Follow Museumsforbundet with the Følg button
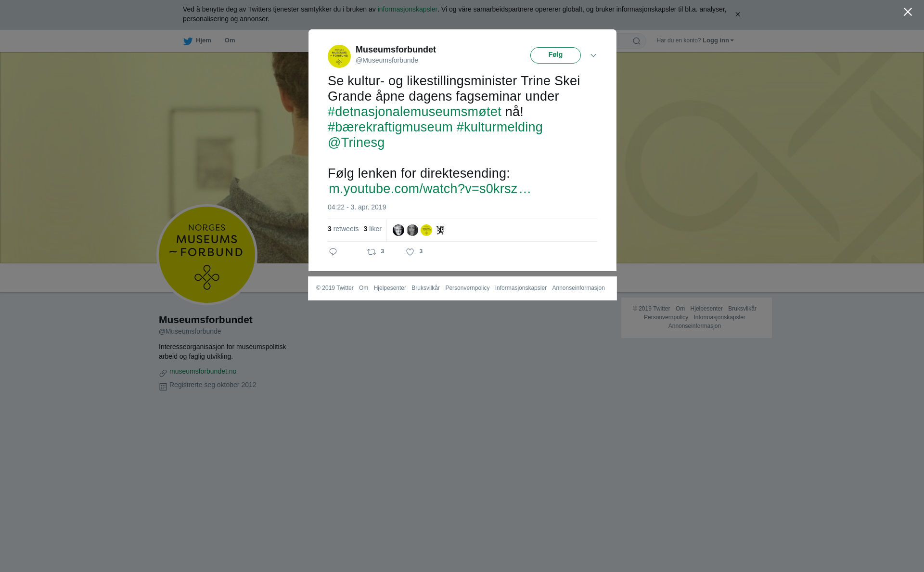This screenshot has width=924, height=572. tap(555, 55)
